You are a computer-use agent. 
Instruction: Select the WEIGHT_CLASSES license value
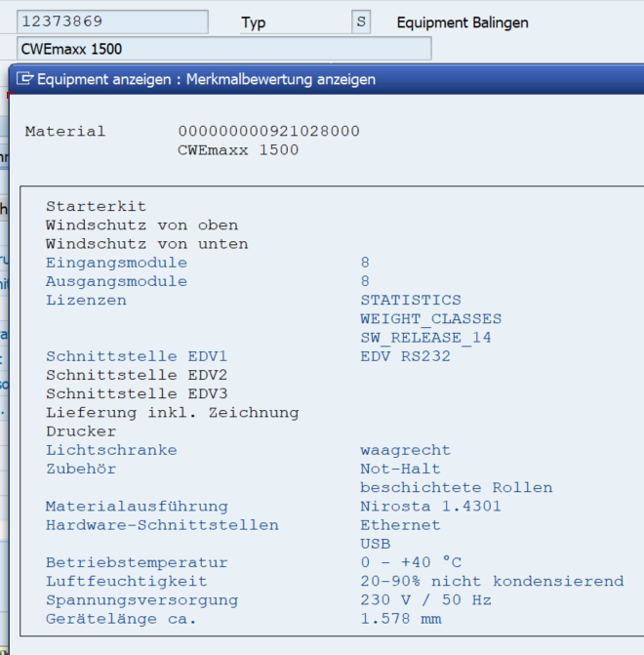click(x=430, y=319)
